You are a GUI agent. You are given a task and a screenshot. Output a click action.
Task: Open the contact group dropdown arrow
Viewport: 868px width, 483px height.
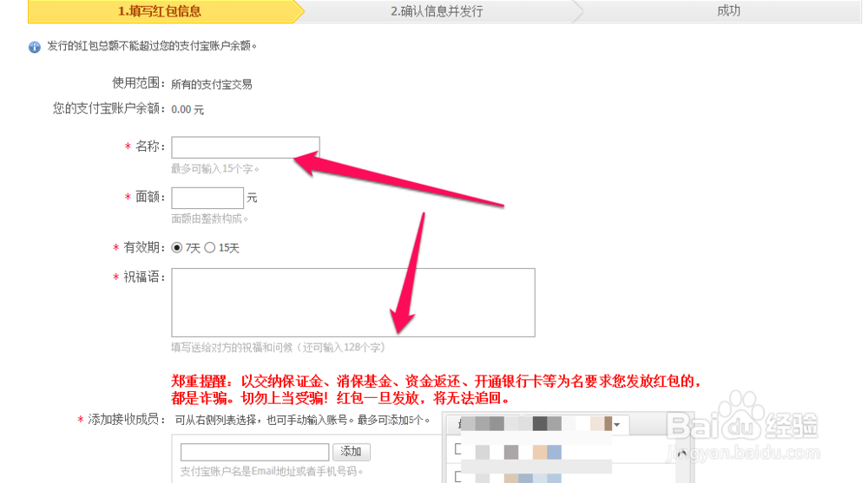tap(616, 425)
